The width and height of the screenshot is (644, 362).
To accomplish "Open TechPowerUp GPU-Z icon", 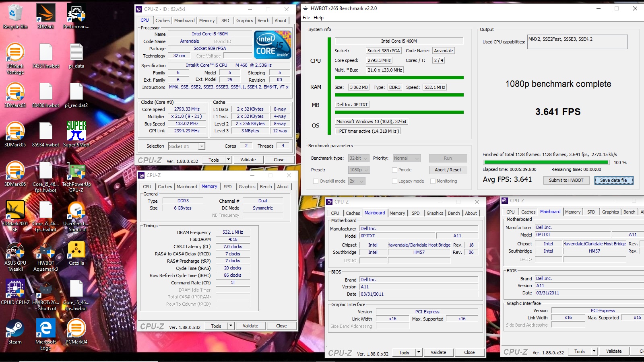I will [76, 177].
